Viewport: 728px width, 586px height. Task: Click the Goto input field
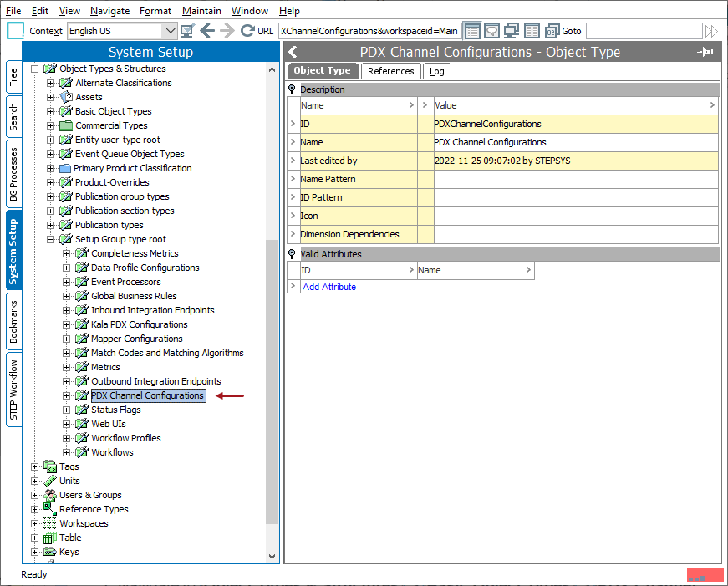tap(644, 31)
